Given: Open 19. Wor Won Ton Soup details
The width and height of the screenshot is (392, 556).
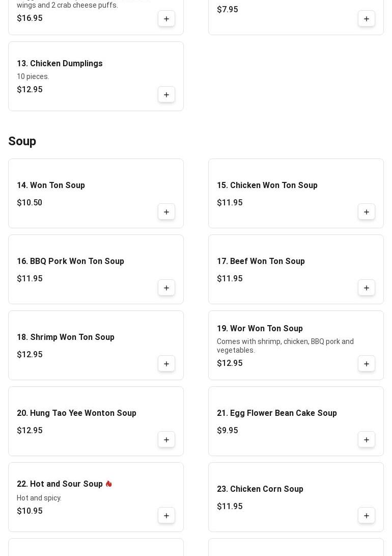Looking at the screenshot, I should [x=260, y=329].
